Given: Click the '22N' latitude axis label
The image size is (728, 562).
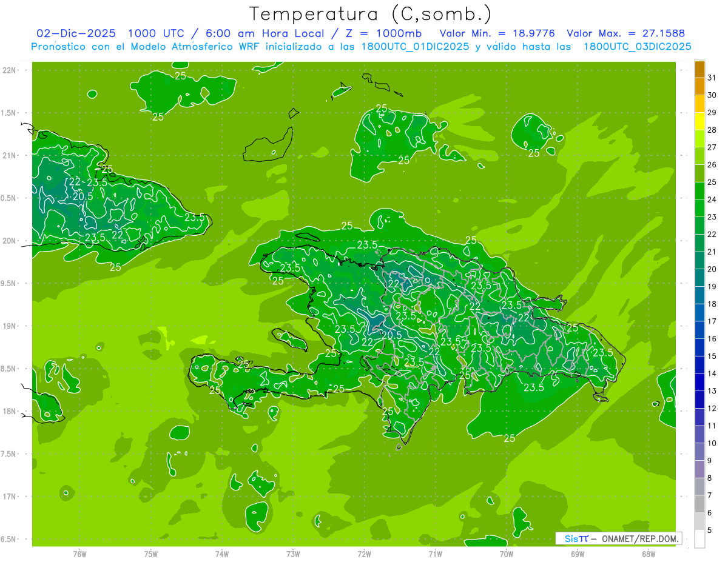Looking at the screenshot, I should click(10, 70).
